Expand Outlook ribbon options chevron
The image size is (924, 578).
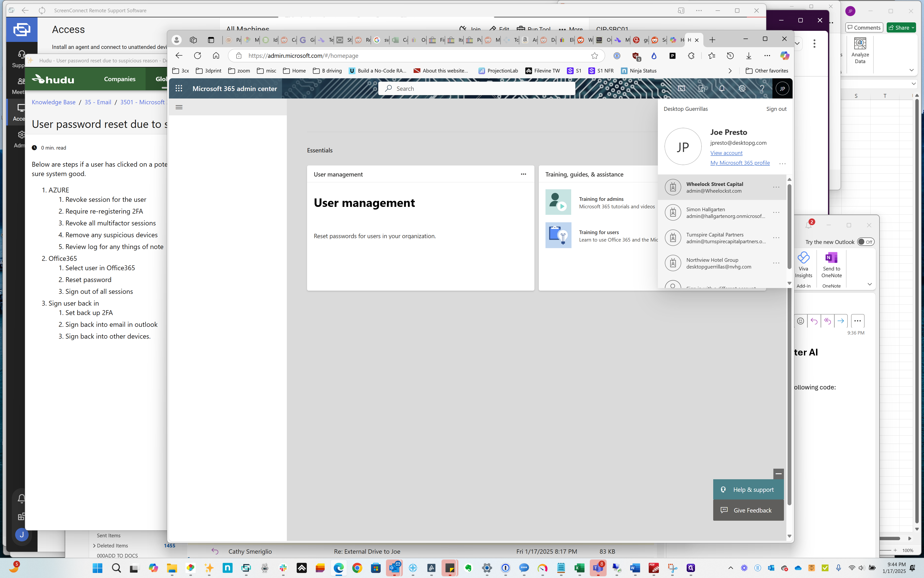[x=869, y=284]
